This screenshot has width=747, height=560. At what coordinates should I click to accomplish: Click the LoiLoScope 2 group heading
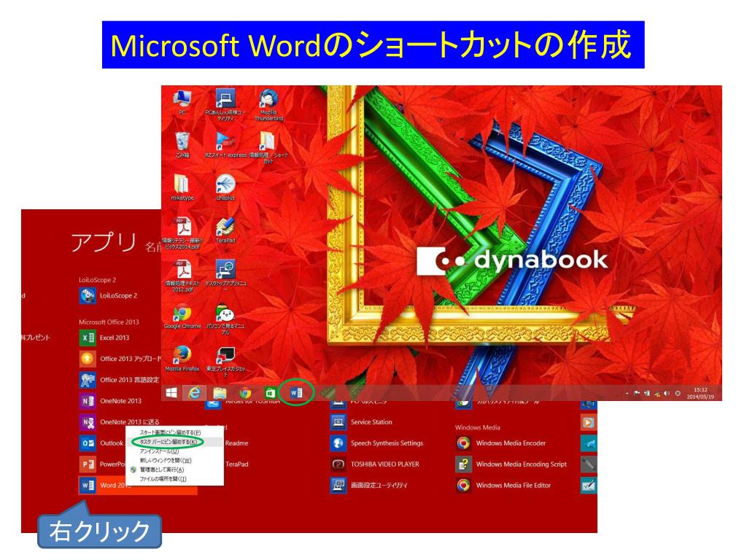coord(97,280)
